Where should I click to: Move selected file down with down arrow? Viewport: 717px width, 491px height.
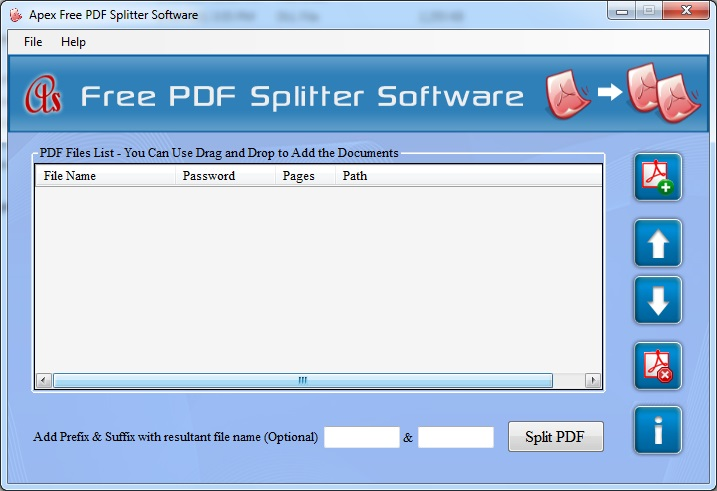pos(658,300)
